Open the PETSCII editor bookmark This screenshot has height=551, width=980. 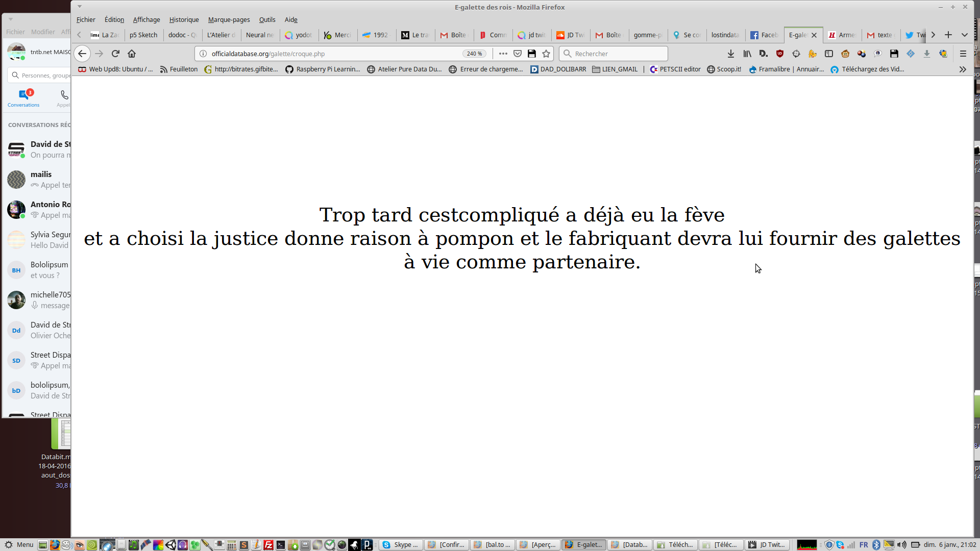click(675, 69)
